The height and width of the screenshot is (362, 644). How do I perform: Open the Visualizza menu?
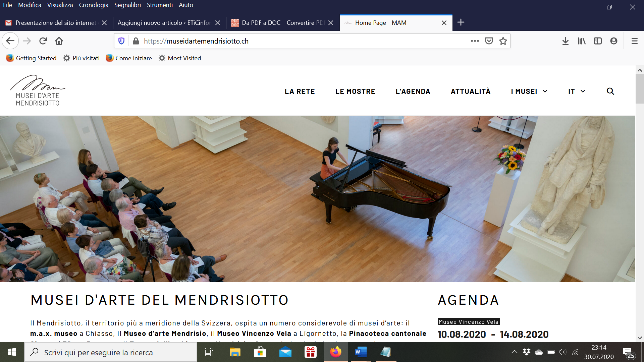[x=60, y=5]
